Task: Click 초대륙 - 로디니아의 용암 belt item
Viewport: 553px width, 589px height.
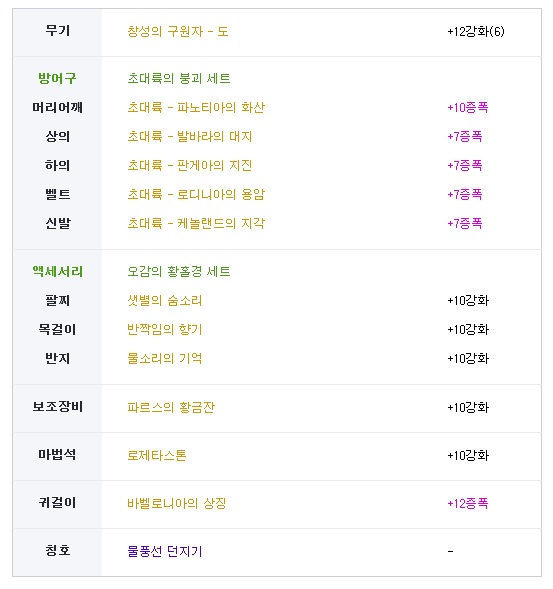Action: 196,194
